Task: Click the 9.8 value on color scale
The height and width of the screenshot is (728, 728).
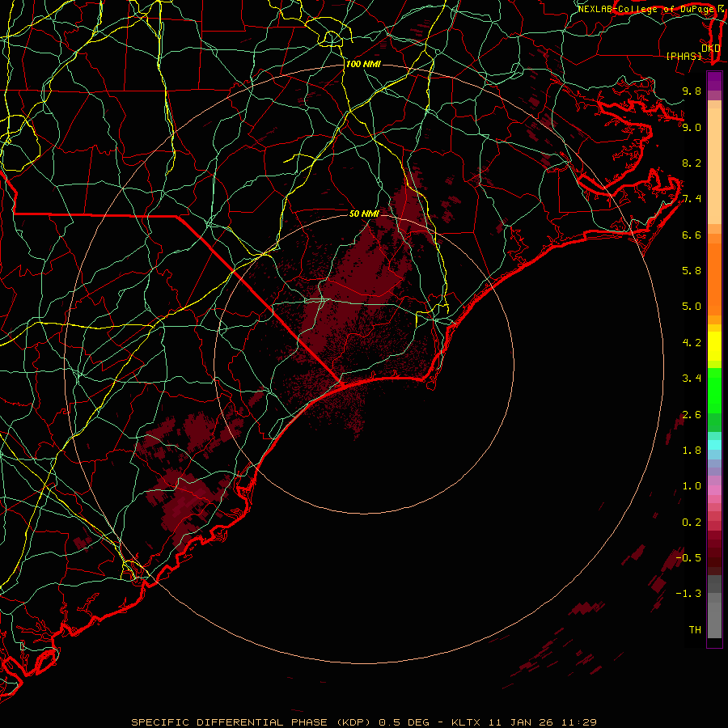Action: pyautogui.click(x=692, y=91)
